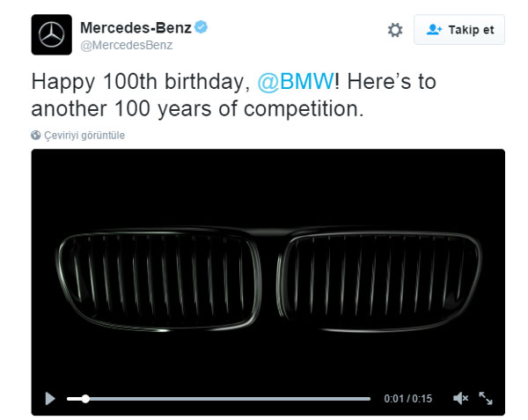Open the gear settings dropdown
This screenshot has width=528, height=420.
[395, 30]
